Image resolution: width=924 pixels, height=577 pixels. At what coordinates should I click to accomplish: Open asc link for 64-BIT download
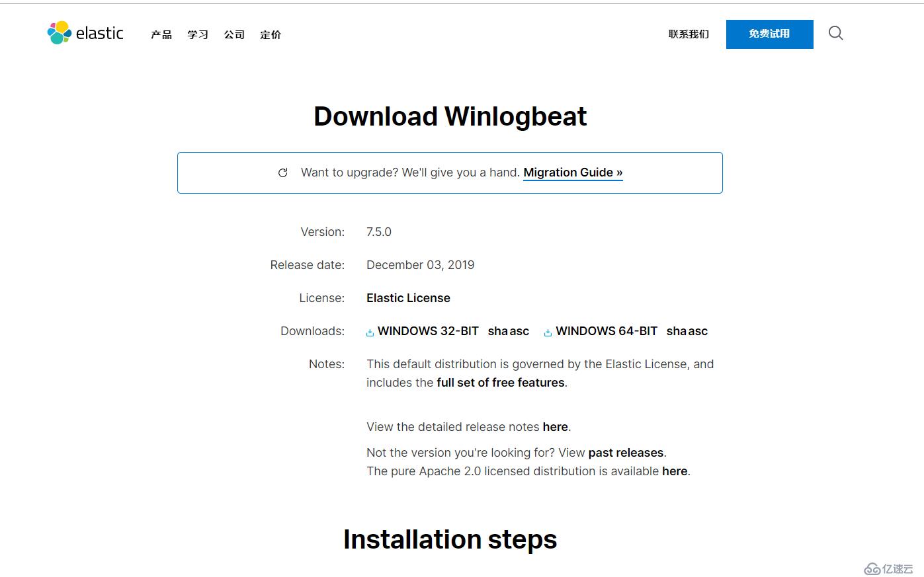pyautogui.click(x=698, y=331)
